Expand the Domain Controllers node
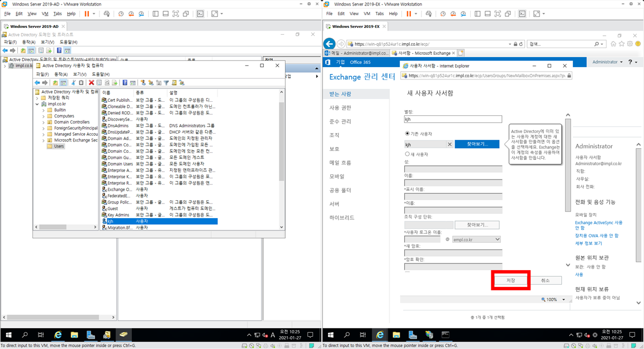Screen dimensions: 644x349 coord(44,122)
